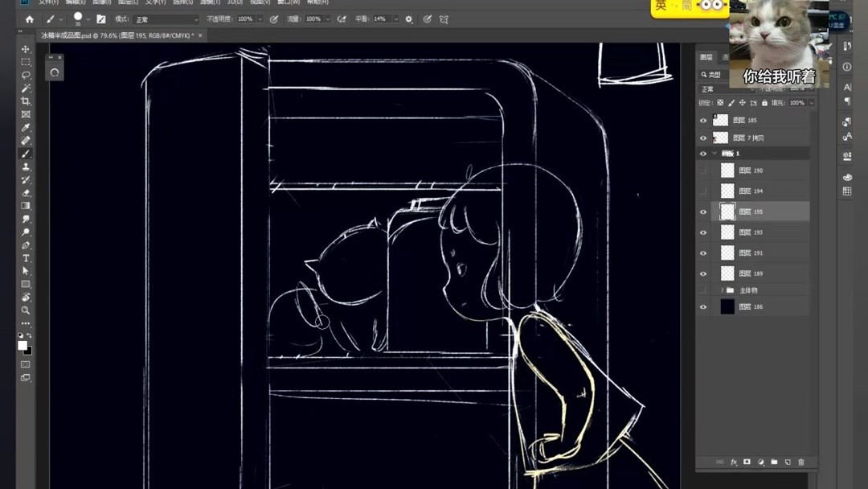
Task: Select the Frame tool
Action: (x=26, y=114)
